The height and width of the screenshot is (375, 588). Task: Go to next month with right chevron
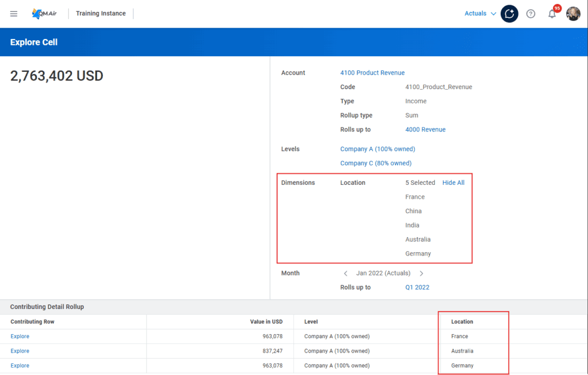click(421, 273)
